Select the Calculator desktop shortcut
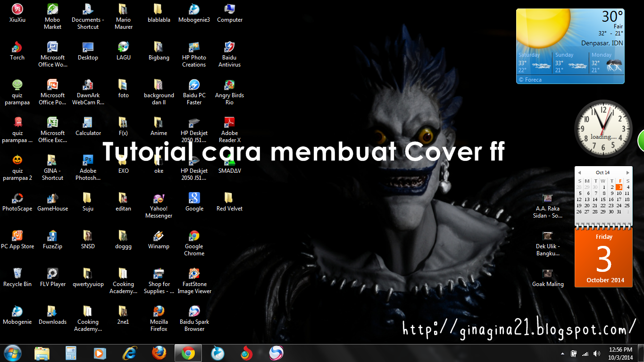 (x=88, y=126)
